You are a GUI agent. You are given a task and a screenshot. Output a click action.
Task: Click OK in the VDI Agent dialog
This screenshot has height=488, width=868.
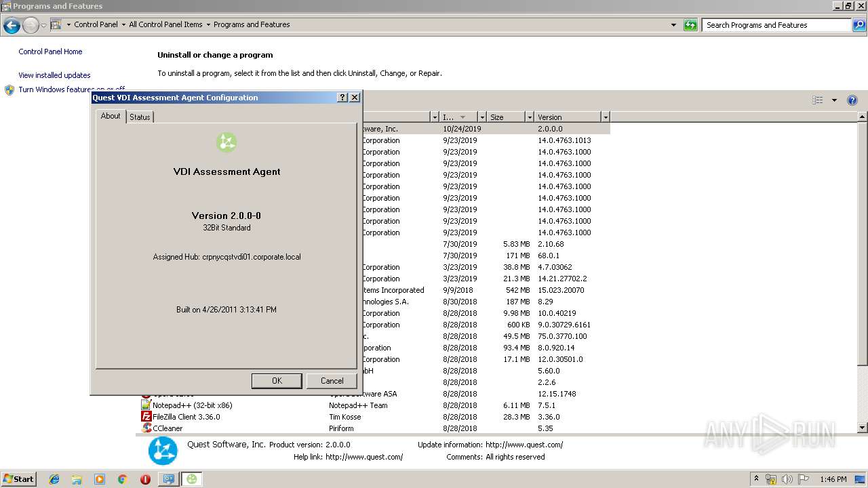(x=277, y=381)
